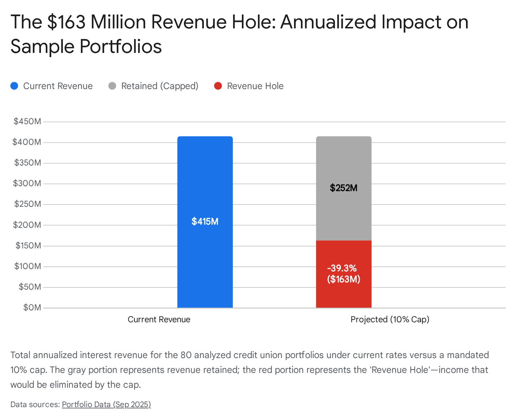Screen dimensions: 516x420
Task: Click the "Projected (10% Cap)" x-axis label
Action: coord(390,319)
